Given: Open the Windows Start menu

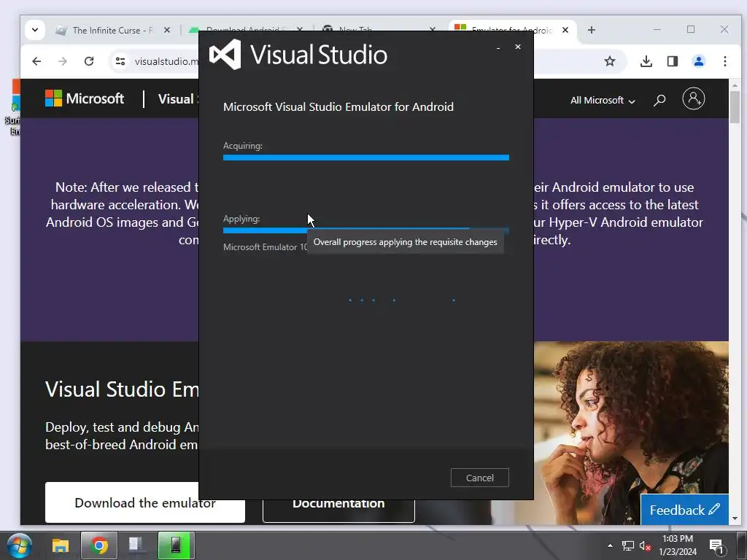Looking at the screenshot, I should click(19, 545).
